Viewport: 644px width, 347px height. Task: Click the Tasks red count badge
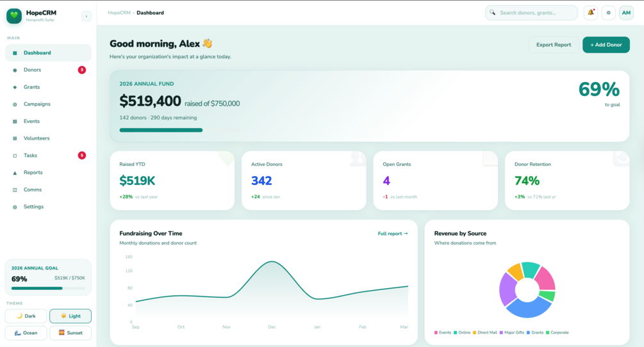click(x=82, y=156)
